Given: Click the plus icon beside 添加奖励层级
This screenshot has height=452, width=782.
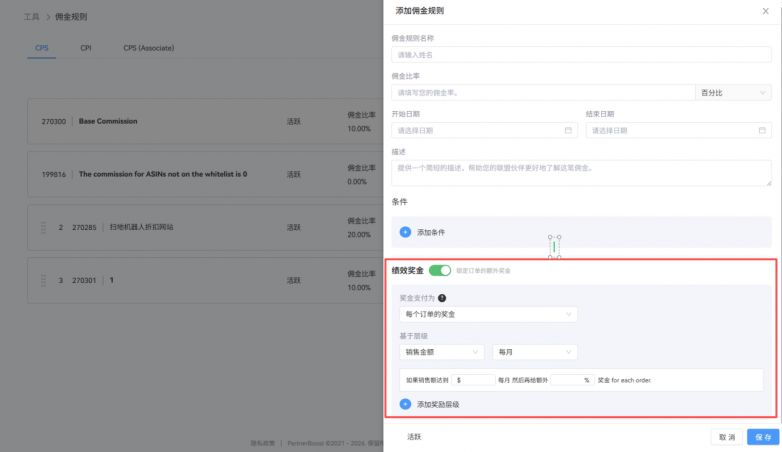Looking at the screenshot, I should pyautogui.click(x=405, y=404).
